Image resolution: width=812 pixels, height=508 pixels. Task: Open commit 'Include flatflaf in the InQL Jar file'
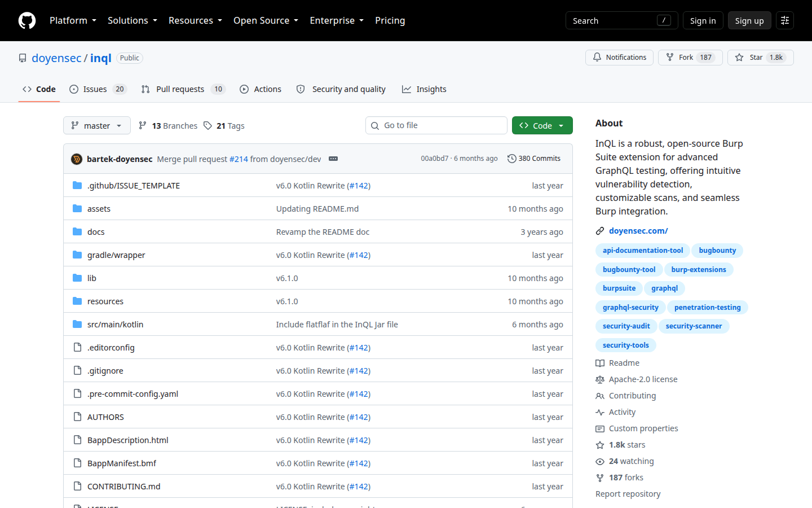(337, 325)
